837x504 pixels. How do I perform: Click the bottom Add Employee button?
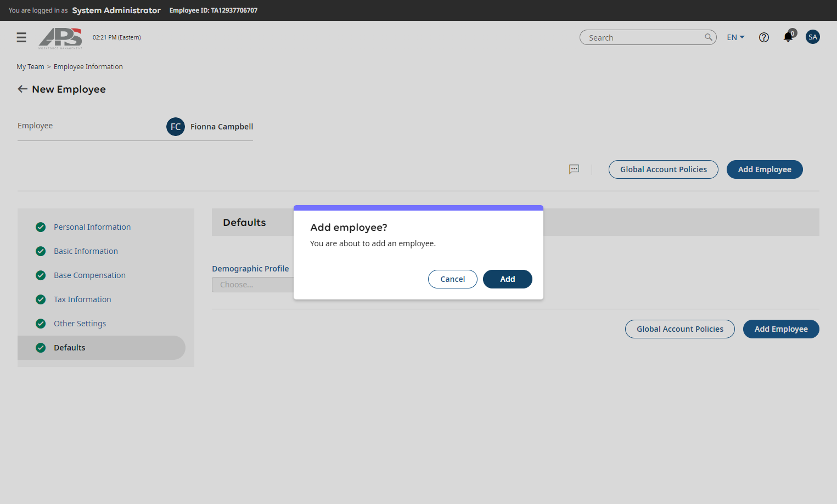click(781, 329)
